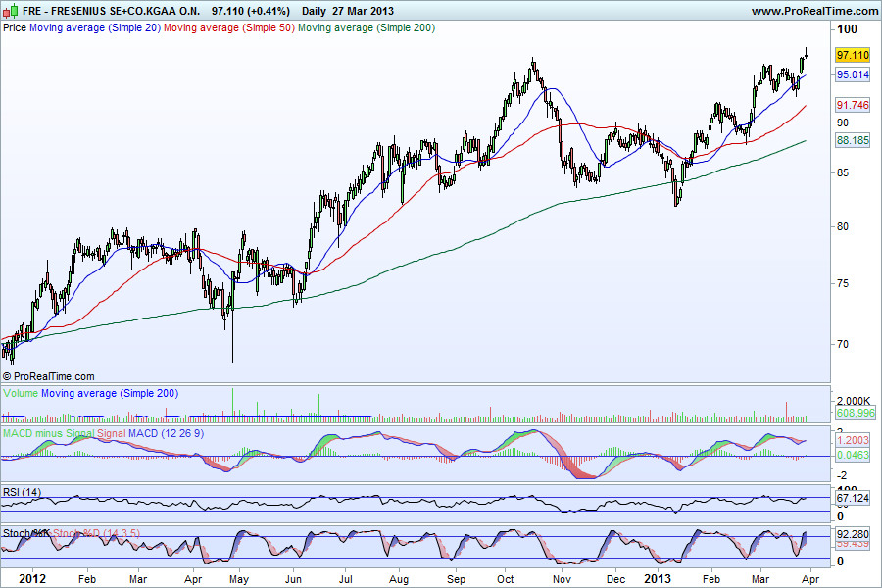Viewport: 882px width, 588px height.
Task: Click the 2013 year label on time axis
Action: click(x=658, y=579)
